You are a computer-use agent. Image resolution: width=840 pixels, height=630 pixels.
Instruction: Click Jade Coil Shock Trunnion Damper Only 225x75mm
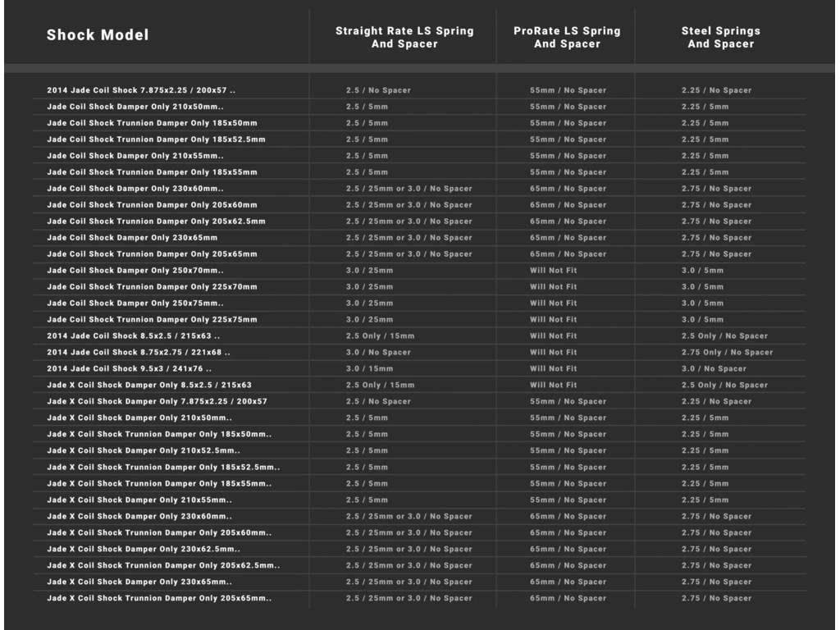pos(152,320)
